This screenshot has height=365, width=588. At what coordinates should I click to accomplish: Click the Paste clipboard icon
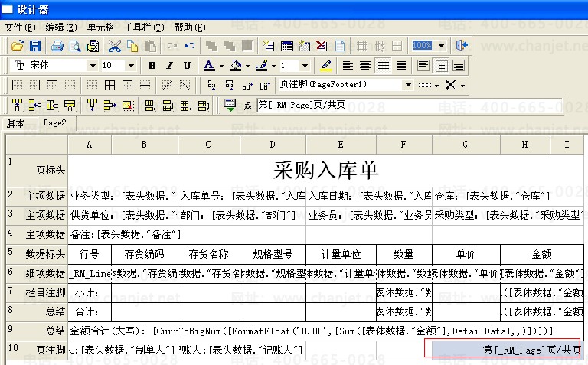(150, 46)
